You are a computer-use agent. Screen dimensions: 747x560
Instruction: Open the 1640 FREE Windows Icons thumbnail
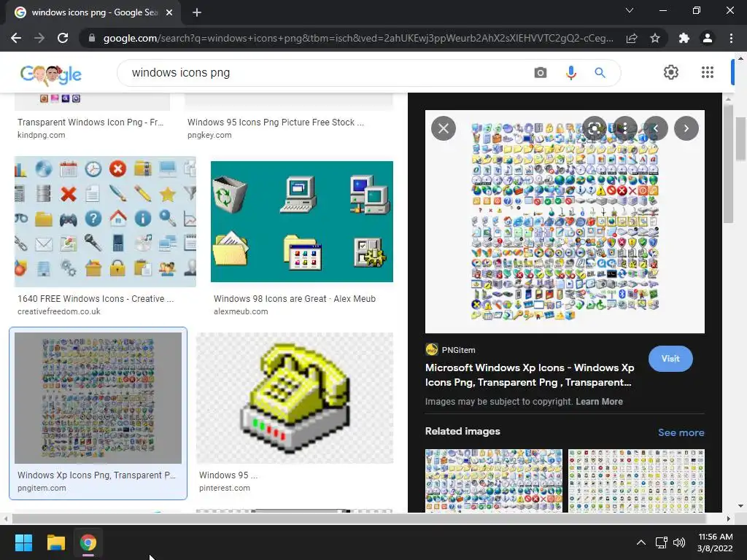(x=105, y=222)
